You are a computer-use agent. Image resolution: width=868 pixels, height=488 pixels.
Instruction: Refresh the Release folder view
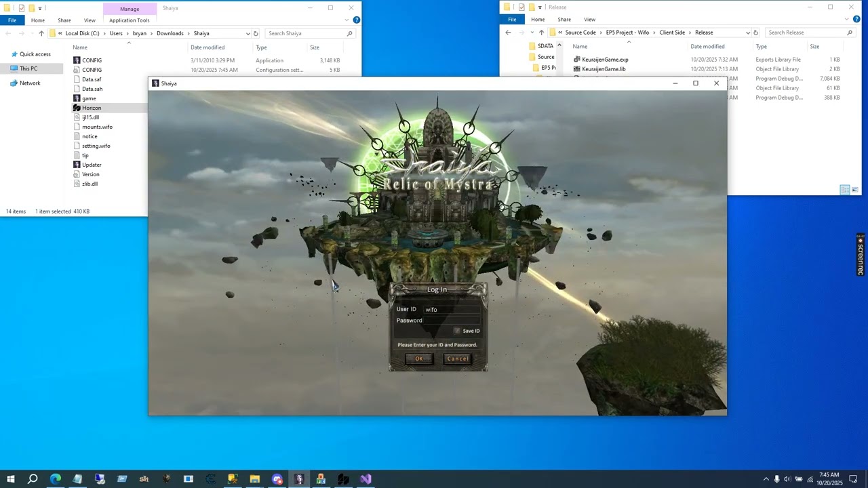click(755, 33)
